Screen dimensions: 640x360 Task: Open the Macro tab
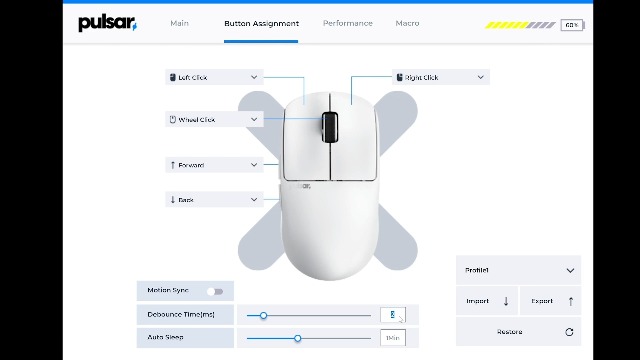(x=407, y=23)
